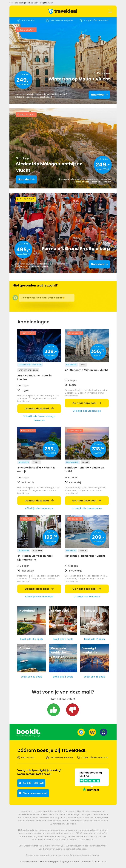The height and width of the screenshot is (868, 126).
Task: Click 'Of bekijk alle Zonvakanties' link
Action: click(86, 508)
